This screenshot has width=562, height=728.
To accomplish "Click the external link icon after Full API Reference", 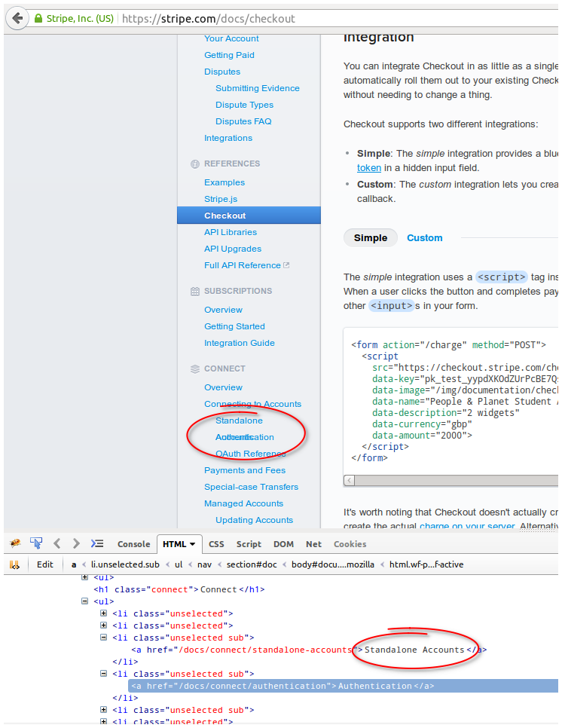I will (x=286, y=265).
